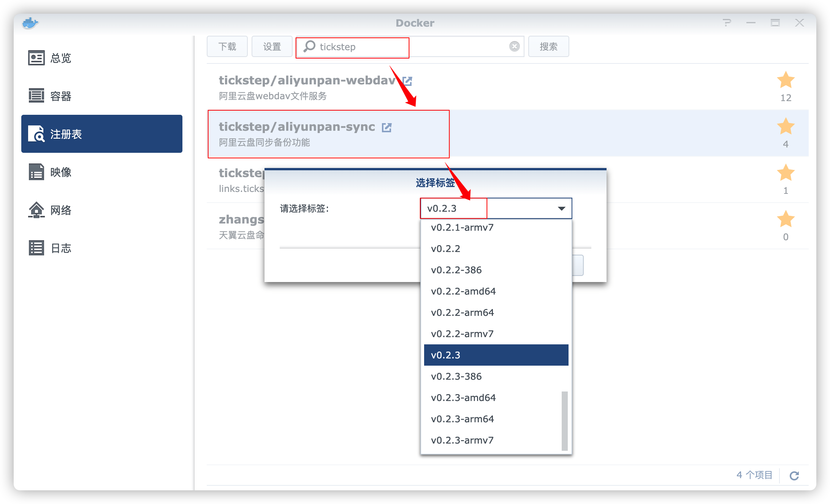Screen dimensions: 830x504
Task: Choose tag v0.2.3-amd64
Action: point(492,398)
